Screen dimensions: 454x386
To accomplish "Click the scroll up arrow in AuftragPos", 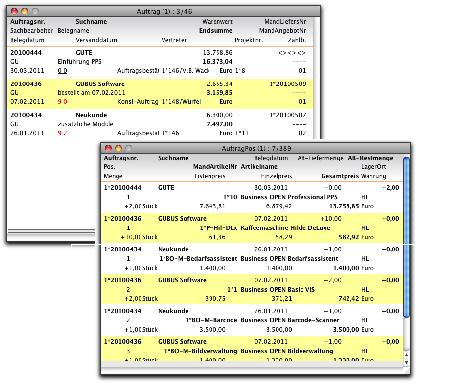I will [406, 355].
